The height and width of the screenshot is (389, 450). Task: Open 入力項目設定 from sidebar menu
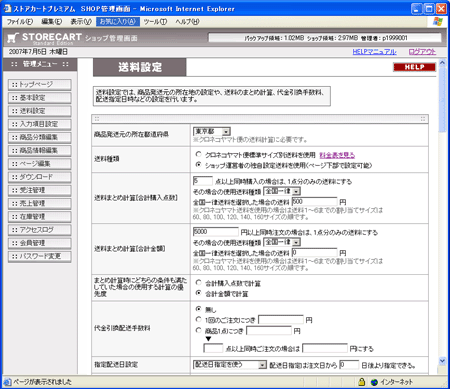40,124
